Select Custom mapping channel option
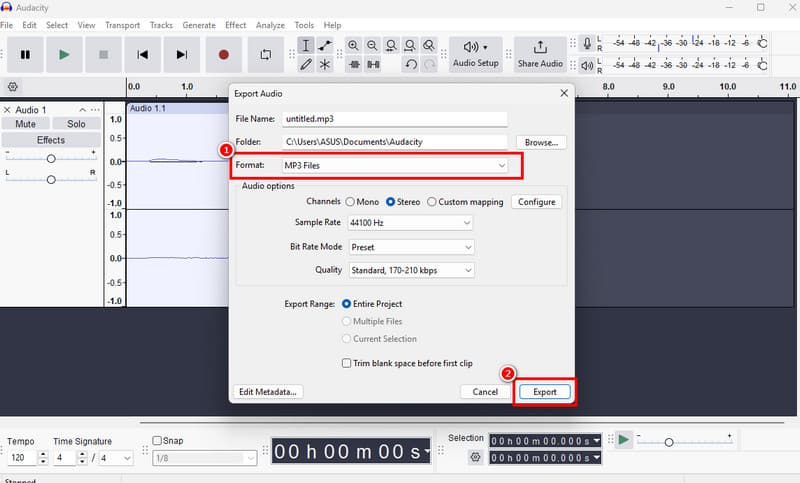Screen dimensions: 800x483 [x=432, y=202]
